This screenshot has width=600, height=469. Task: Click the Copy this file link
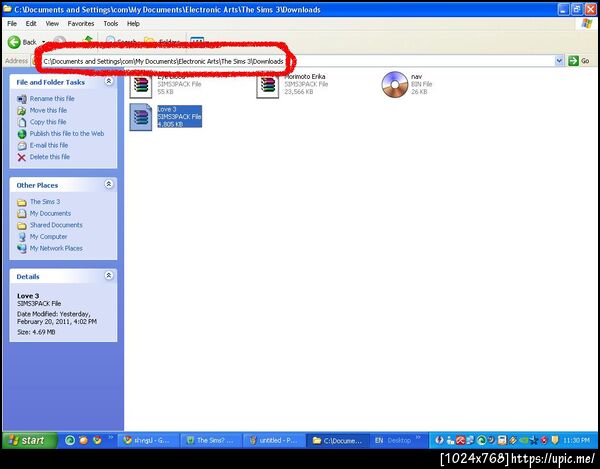click(x=48, y=122)
